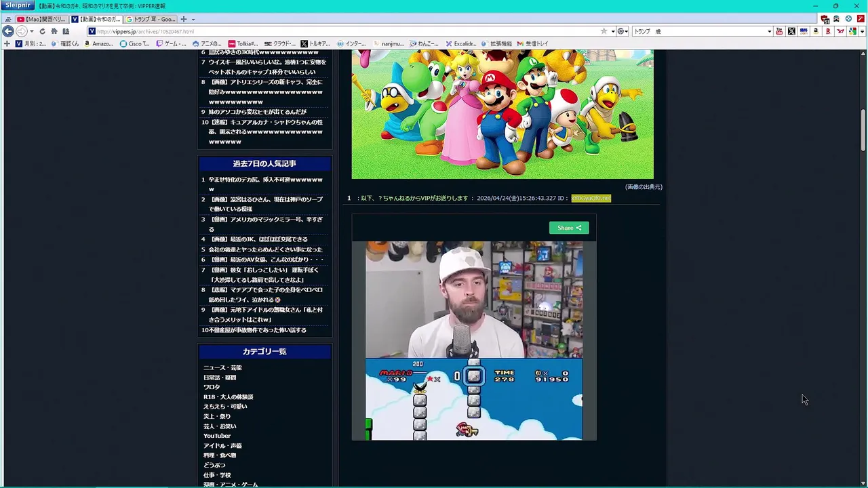Click the highlighted poster ID text
868x488 pixels.
pyautogui.click(x=591, y=198)
